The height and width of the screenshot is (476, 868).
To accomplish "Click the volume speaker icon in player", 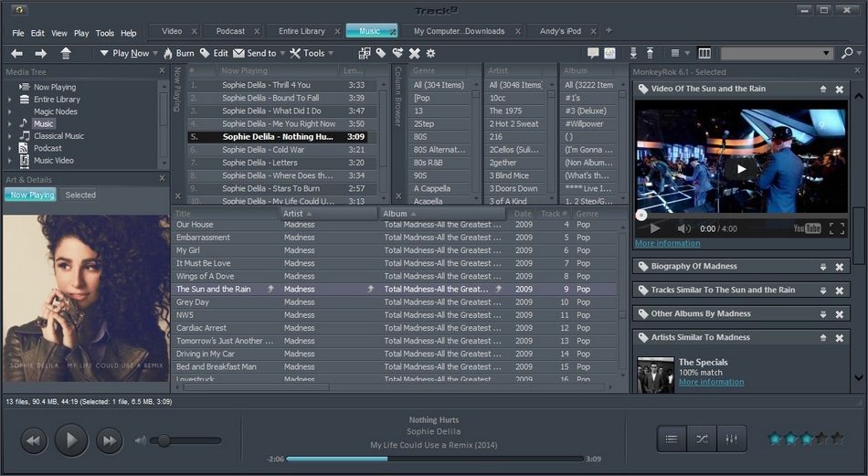I will coord(141,440).
